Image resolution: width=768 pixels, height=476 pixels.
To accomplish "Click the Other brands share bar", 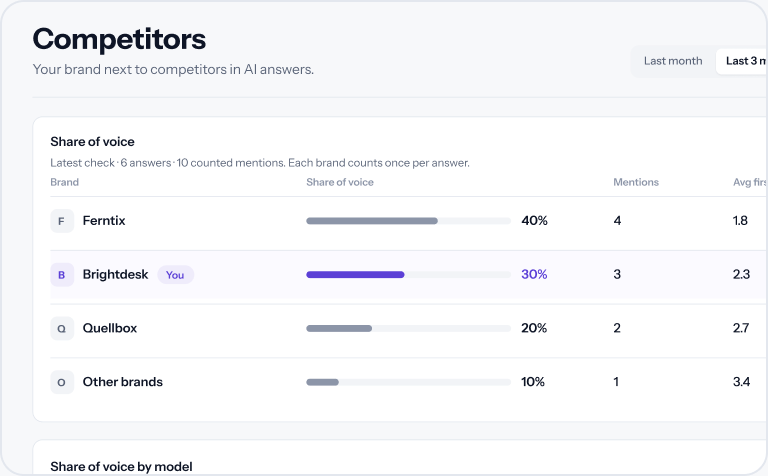I will [x=408, y=382].
